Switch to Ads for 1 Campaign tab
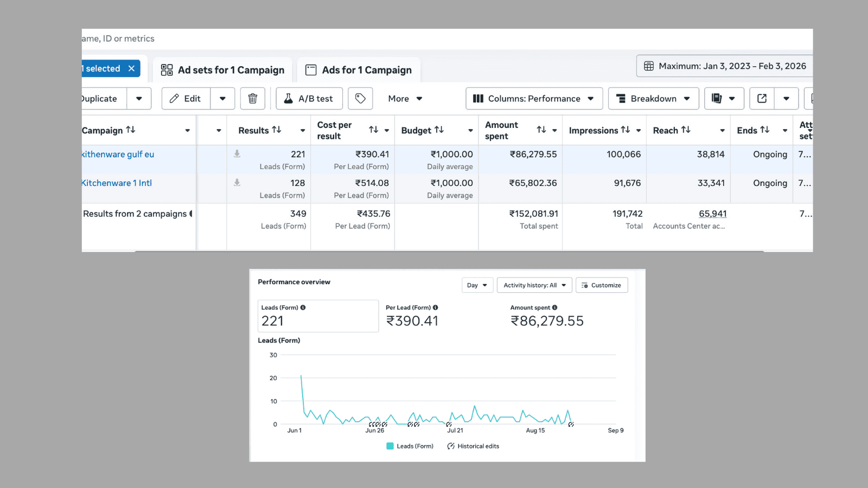868x488 pixels. click(359, 70)
